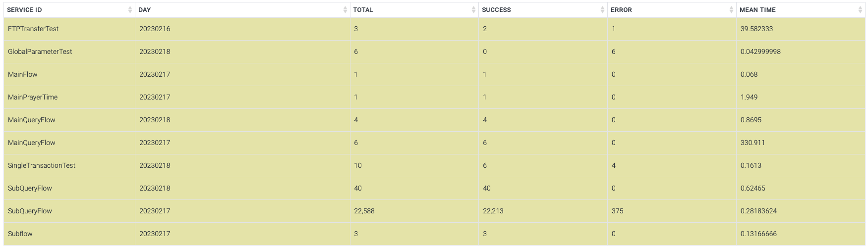Click the 375 error count cell
Screen dimensions: 868x248
[x=617, y=211]
